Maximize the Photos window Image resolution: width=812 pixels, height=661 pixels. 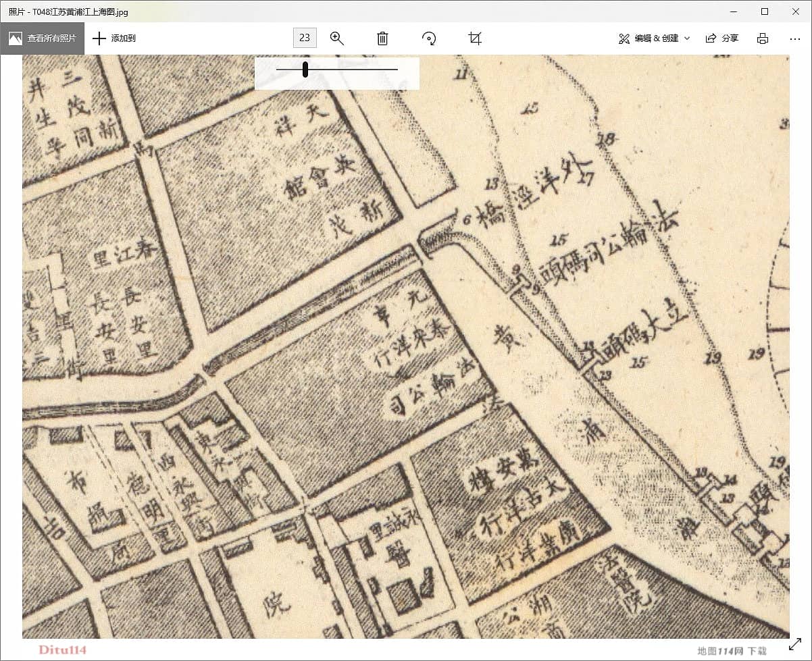(x=765, y=11)
